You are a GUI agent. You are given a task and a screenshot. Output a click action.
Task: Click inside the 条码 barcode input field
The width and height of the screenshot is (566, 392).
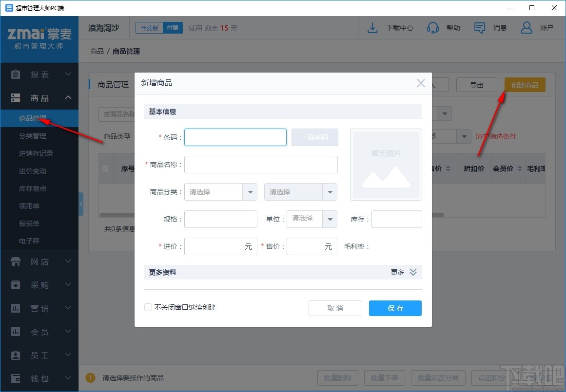coord(235,137)
